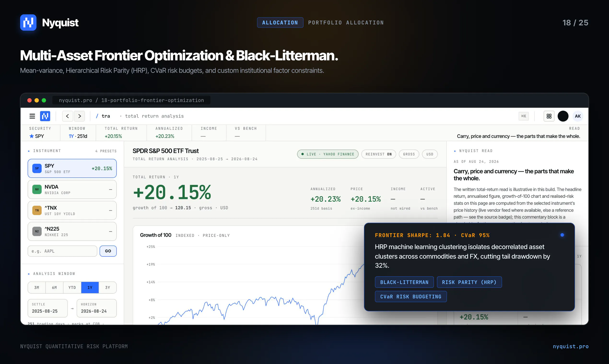Open the HORIZON date field 2026-08-24
This screenshot has height=364, width=609.
(97, 308)
